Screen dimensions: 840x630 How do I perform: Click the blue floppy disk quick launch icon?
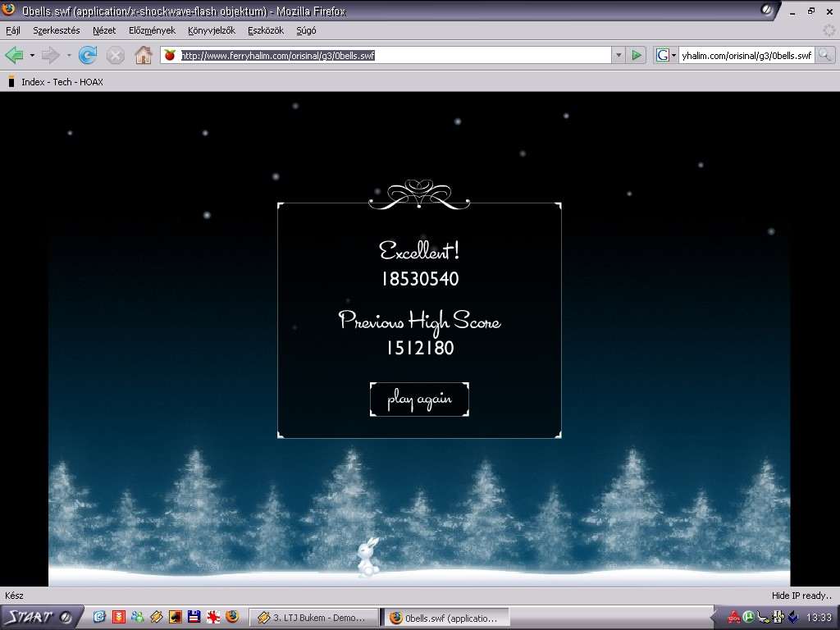click(194, 617)
